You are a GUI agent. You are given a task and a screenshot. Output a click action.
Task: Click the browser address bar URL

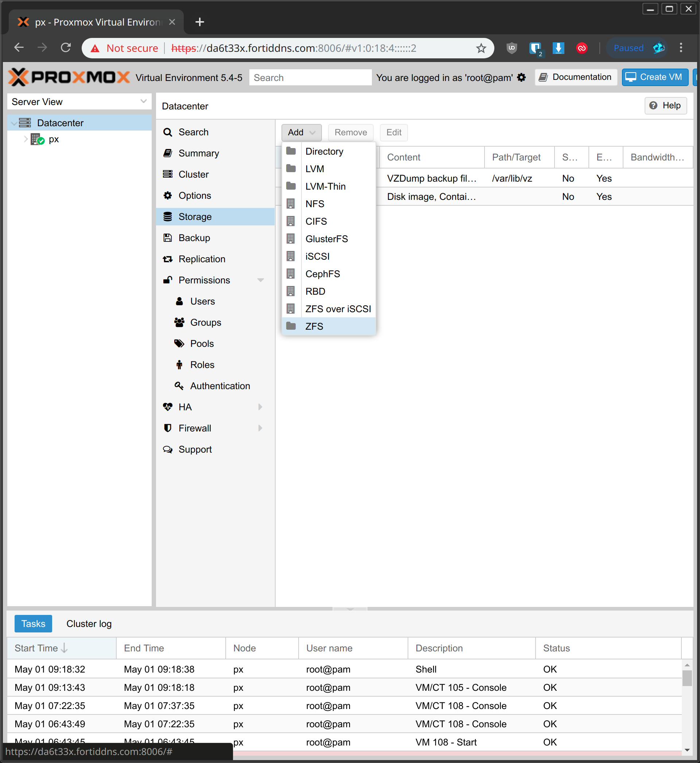[293, 48]
